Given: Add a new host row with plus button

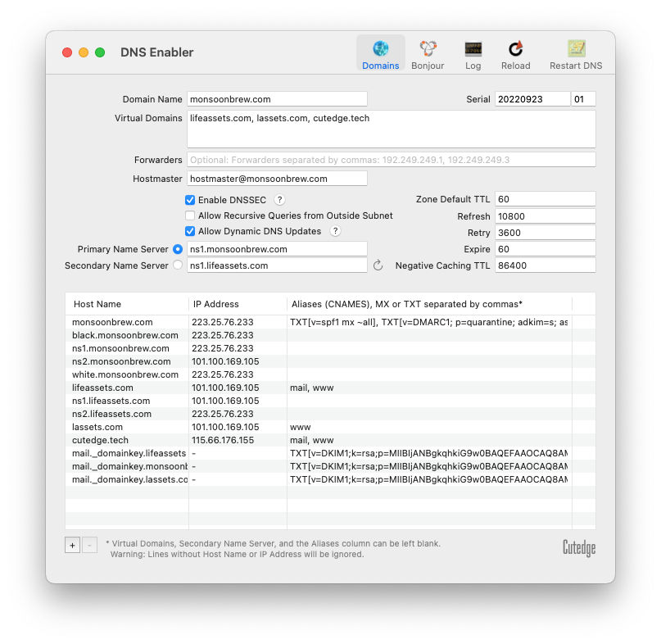Looking at the screenshot, I should 72,545.
